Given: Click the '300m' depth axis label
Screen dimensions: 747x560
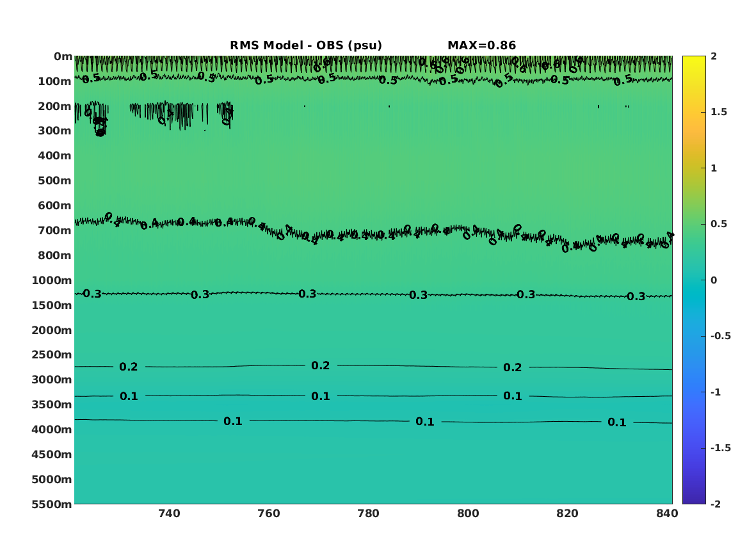Looking at the screenshot, I should [55, 131].
